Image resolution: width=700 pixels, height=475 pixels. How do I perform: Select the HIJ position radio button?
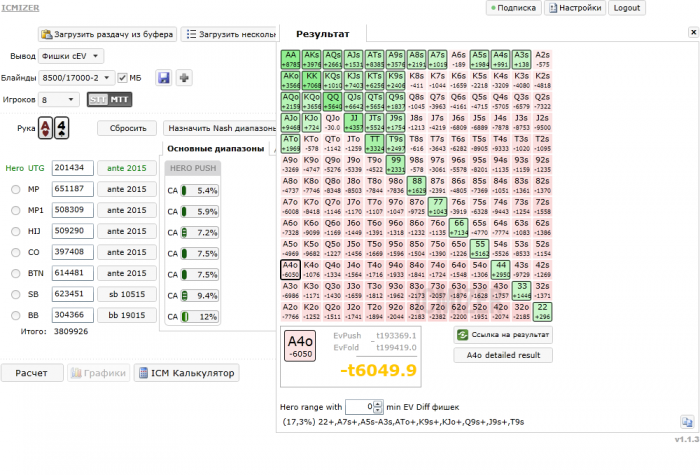coord(16,231)
